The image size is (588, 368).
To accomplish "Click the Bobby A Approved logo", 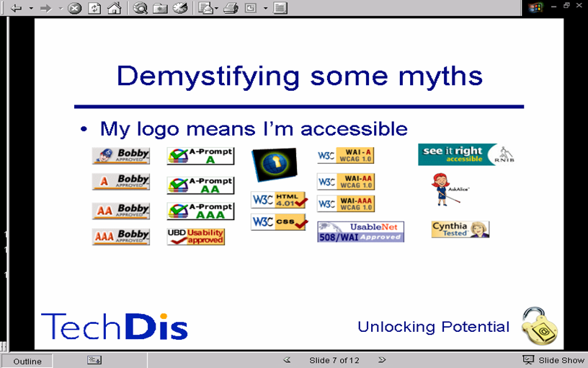I will (x=121, y=181).
